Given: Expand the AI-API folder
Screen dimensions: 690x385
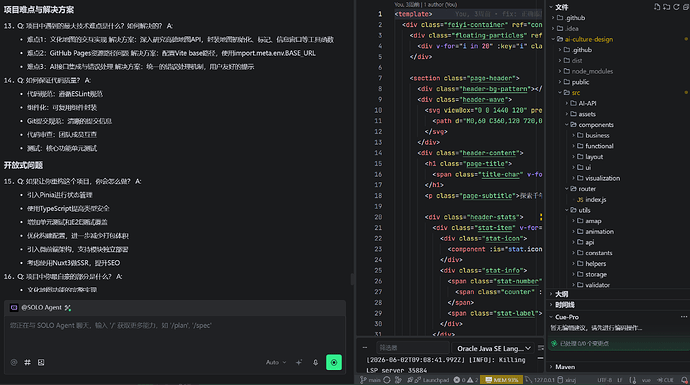Looking at the screenshot, I should point(618,103).
